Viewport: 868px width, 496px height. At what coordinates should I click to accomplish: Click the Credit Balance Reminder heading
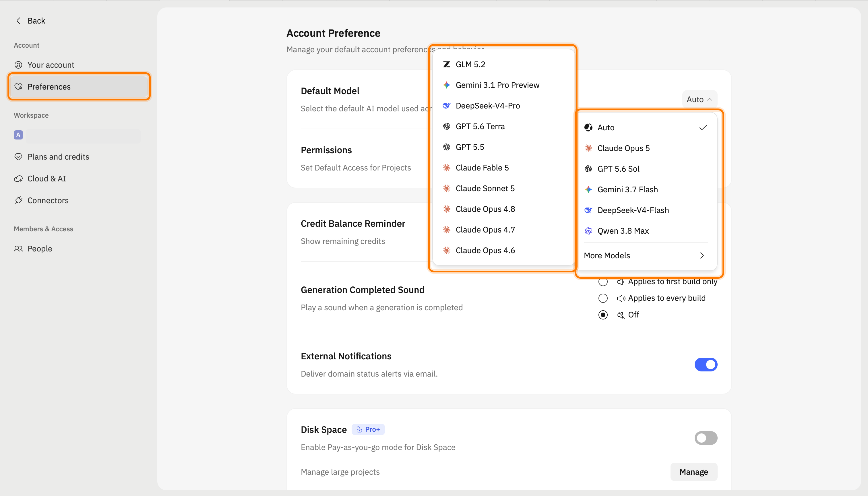click(x=353, y=224)
